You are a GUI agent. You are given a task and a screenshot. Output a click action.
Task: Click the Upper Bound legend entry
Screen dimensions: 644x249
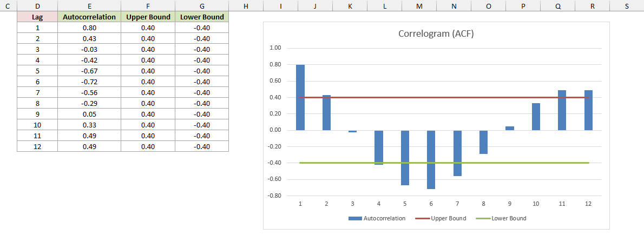coord(441,218)
